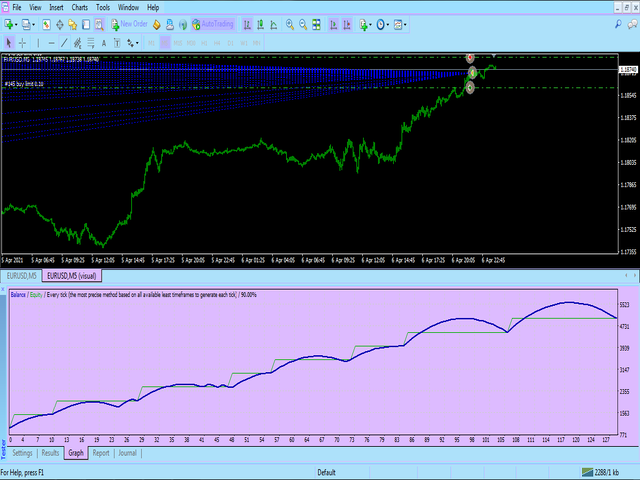Open the tester Results tab
Screen dimensions: 640x480
point(50,453)
